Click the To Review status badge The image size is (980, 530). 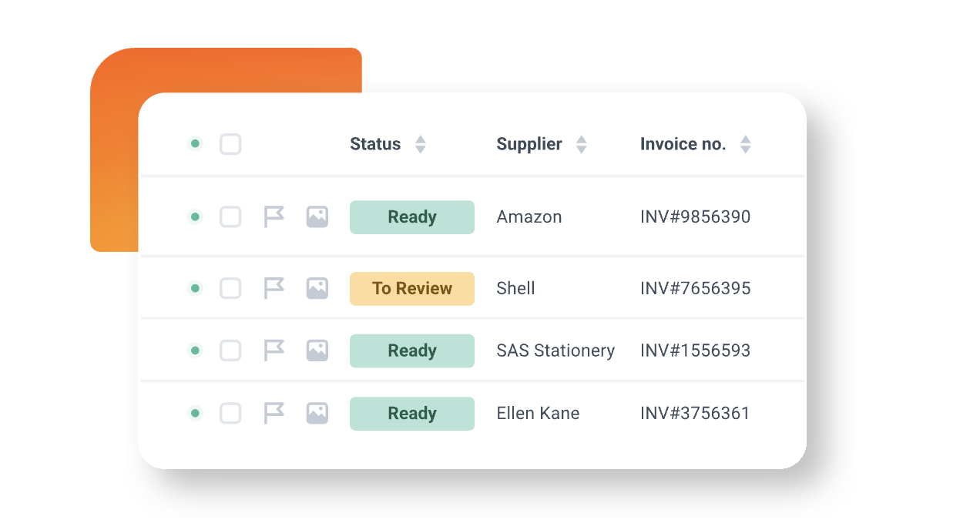click(x=412, y=288)
